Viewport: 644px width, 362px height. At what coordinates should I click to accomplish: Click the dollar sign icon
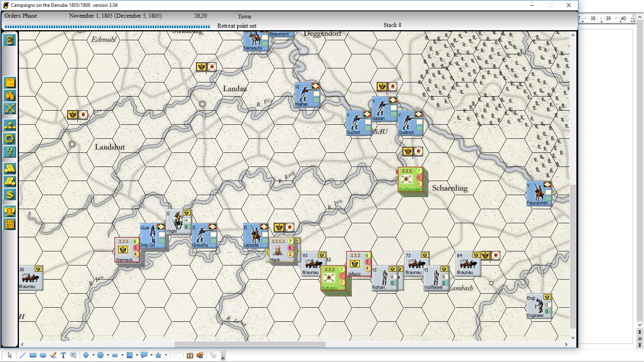coord(10,195)
